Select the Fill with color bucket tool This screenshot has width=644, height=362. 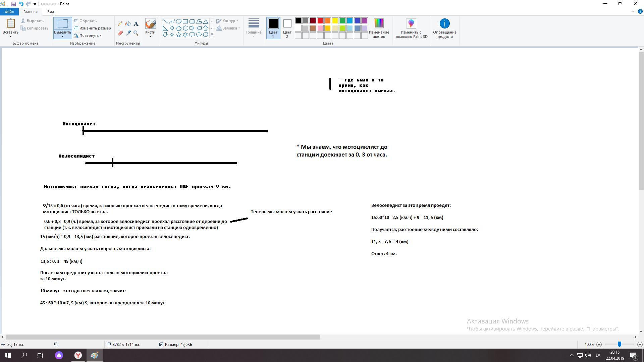click(x=128, y=24)
